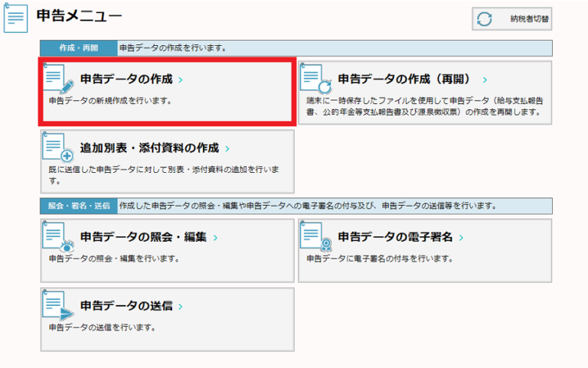The image size is (588, 368).
Task: Open 申告データの作成 title link
Action: pos(126,79)
